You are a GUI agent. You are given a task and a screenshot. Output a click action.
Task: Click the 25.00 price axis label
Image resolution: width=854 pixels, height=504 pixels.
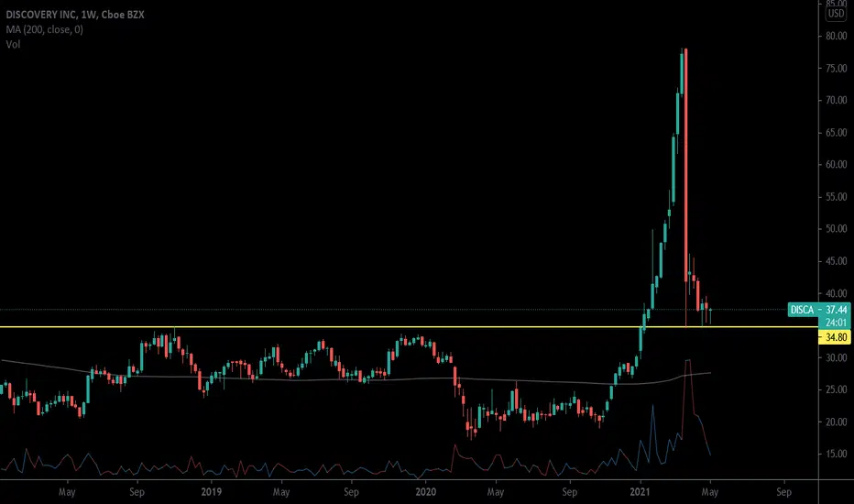coord(836,389)
